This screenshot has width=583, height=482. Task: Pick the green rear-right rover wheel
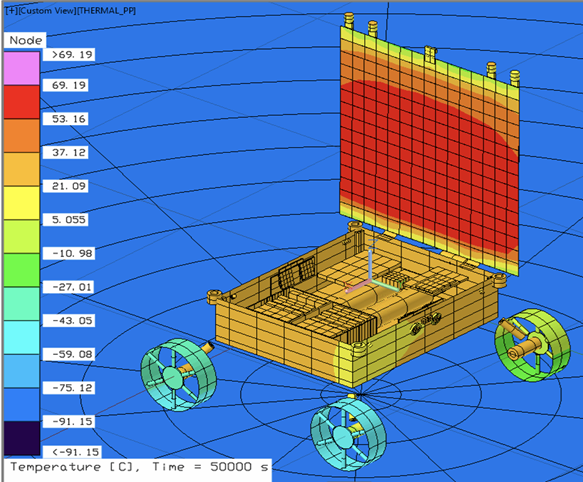coord(532,344)
